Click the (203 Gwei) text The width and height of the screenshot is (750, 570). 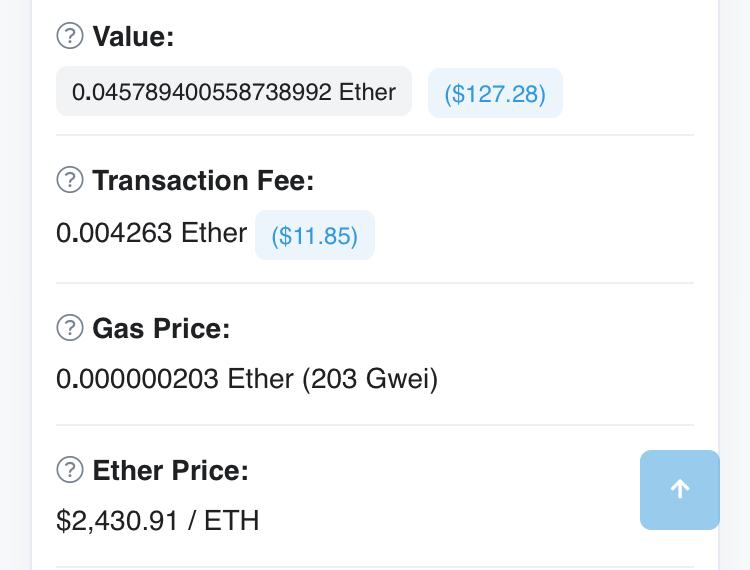370,380
